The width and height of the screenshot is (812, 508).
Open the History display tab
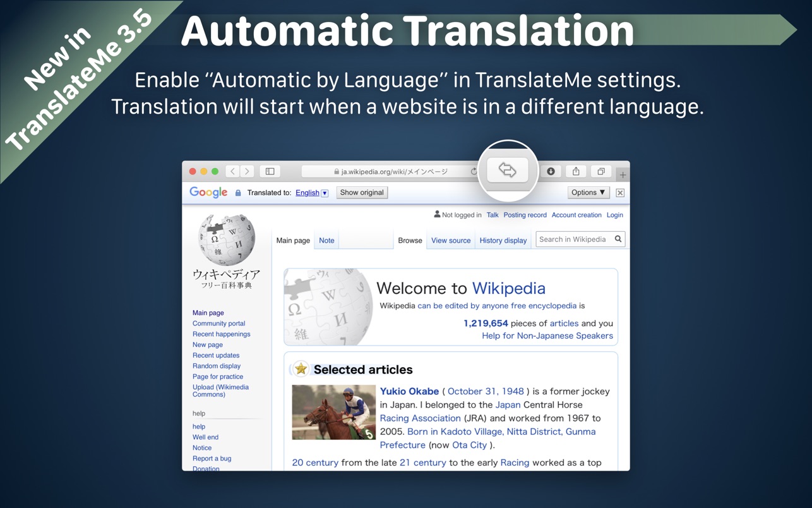503,240
